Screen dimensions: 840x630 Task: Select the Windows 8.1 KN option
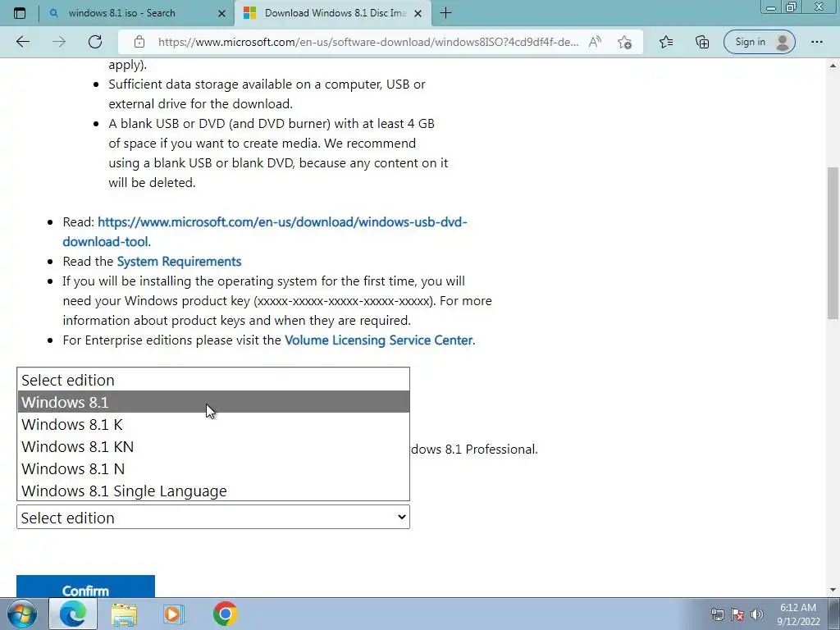click(x=213, y=446)
